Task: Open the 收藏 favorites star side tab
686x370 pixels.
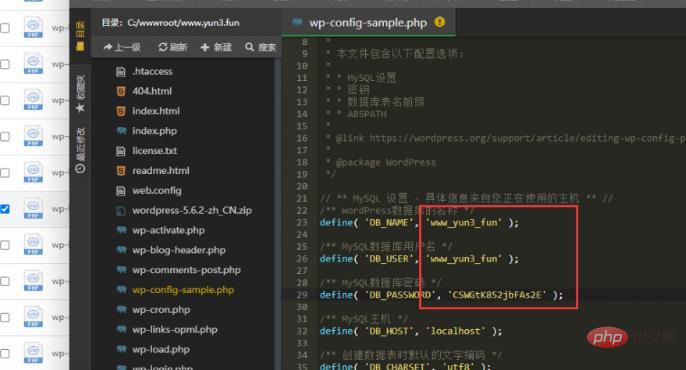Action: coord(80,94)
